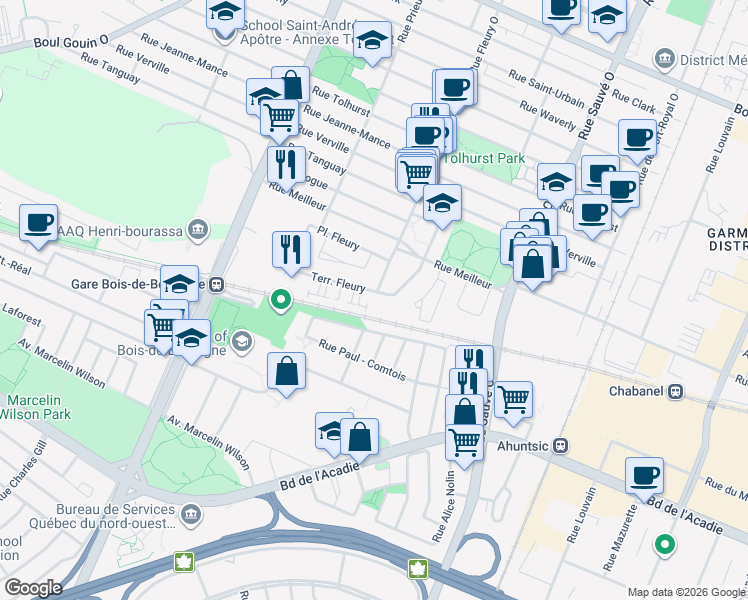Select the shopping bag marker on Bd de l'Acadie

360,437
